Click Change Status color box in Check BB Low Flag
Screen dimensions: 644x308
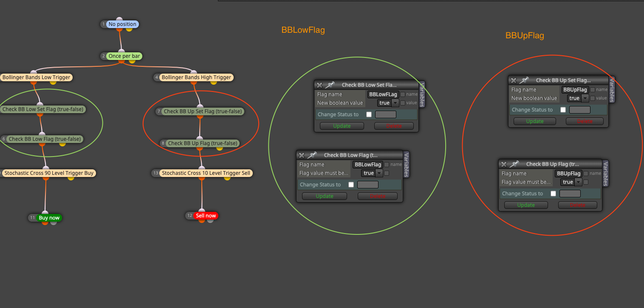pos(368,185)
